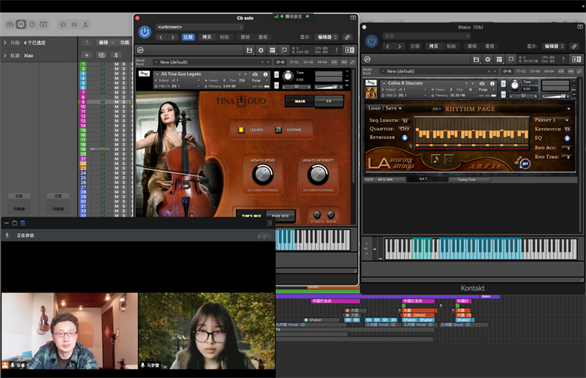The height and width of the screenshot is (378, 586).
Task: Click link chain icon in Cb solo window
Action: (x=348, y=37)
